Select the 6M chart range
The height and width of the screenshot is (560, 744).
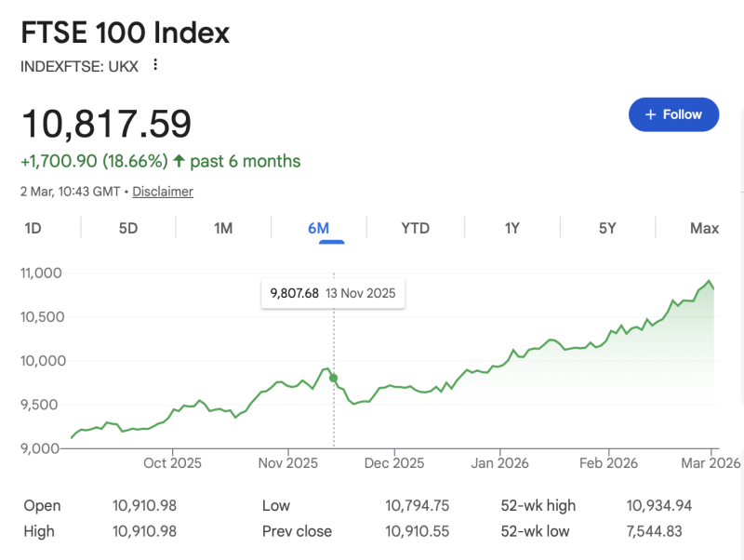coord(319,228)
